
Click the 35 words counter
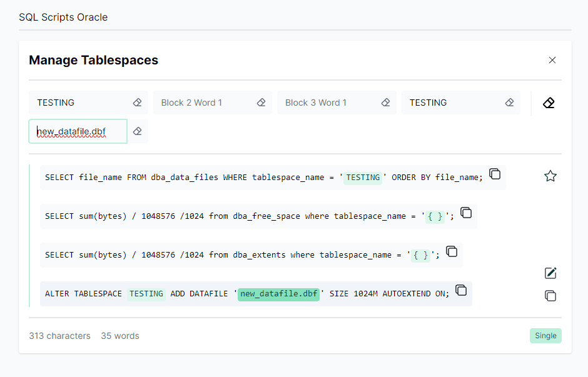pos(120,336)
